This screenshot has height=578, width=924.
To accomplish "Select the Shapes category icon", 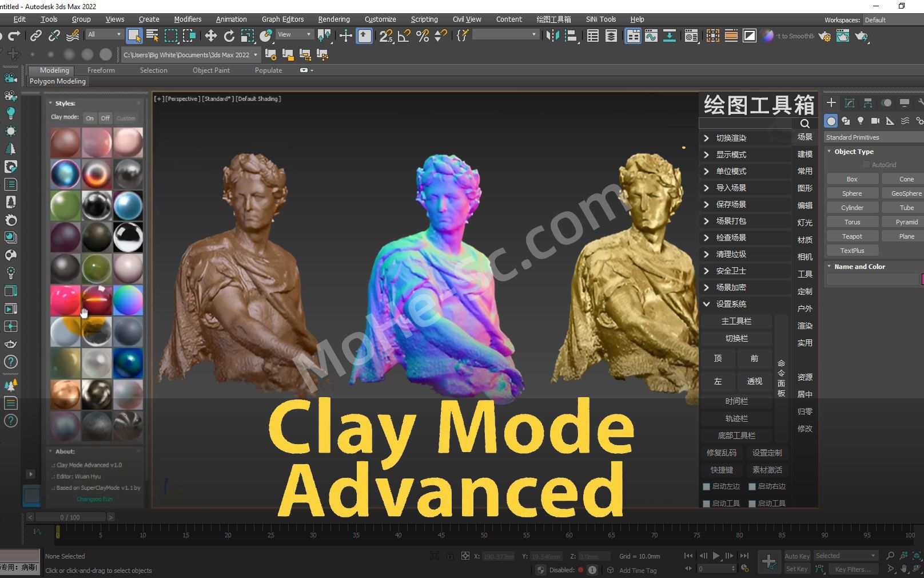I will (846, 121).
